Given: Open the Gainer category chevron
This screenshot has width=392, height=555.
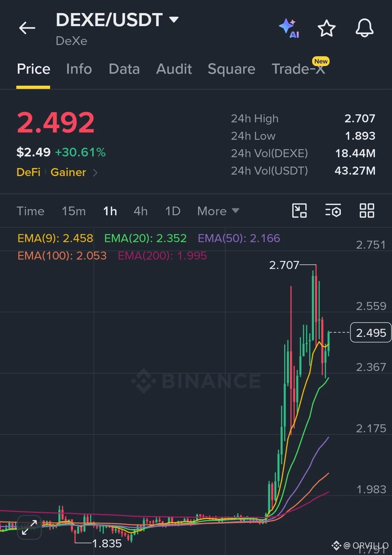Looking at the screenshot, I should [x=95, y=173].
